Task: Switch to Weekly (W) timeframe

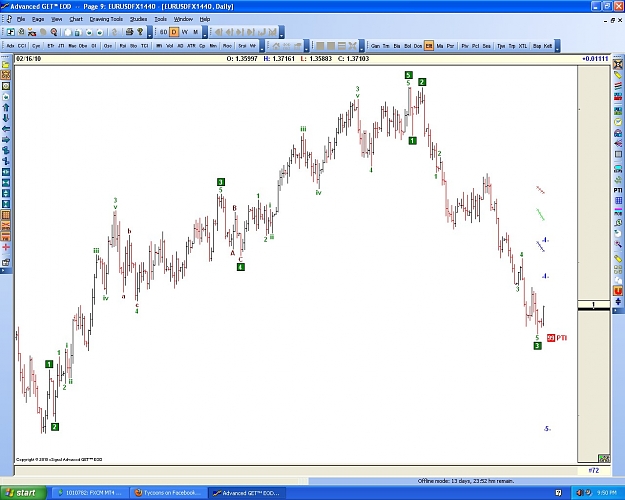Action: [x=185, y=32]
